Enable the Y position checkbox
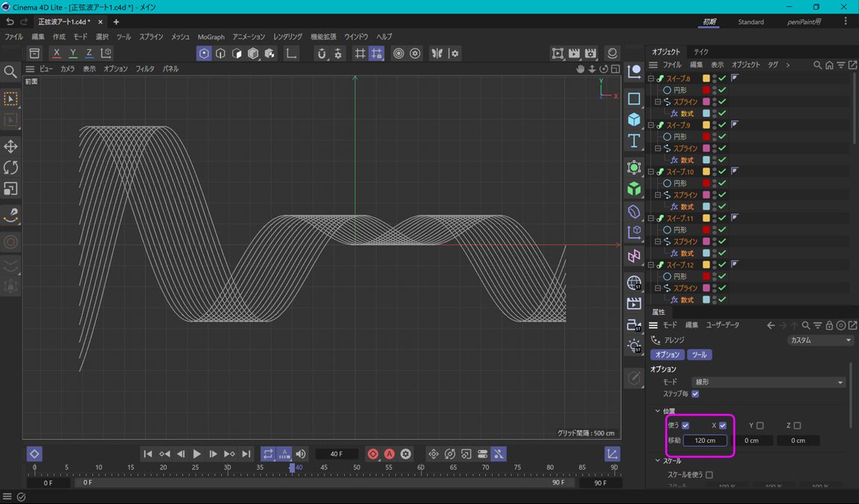The image size is (859, 504). tap(760, 426)
